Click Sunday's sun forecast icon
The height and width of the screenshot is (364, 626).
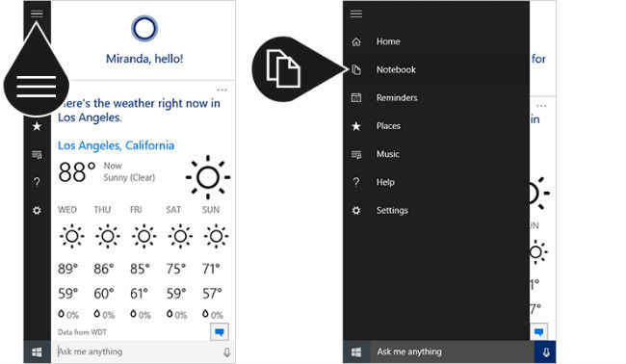tap(216, 236)
